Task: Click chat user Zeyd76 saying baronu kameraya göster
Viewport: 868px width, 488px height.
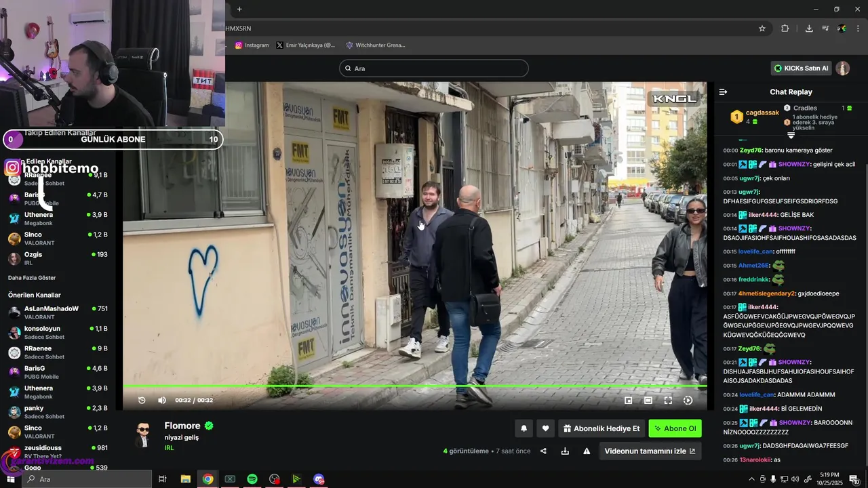Action: tap(751, 150)
